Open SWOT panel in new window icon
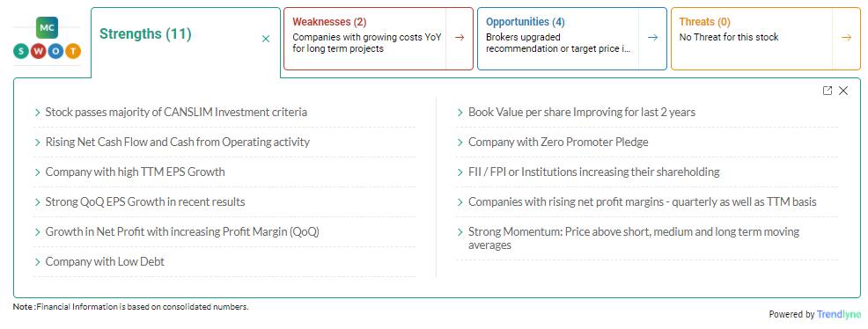The image size is (868, 329). coord(827,91)
